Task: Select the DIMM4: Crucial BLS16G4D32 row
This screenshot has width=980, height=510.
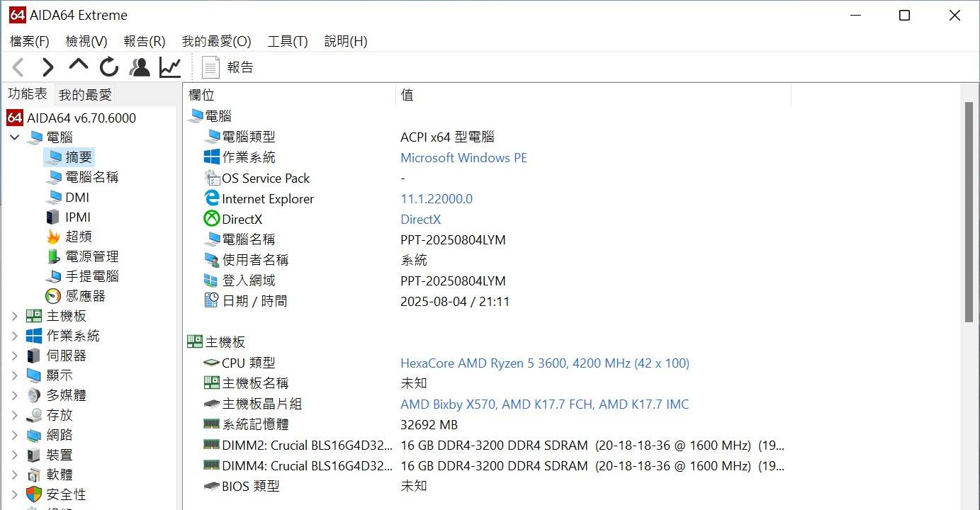Action: pyautogui.click(x=494, y=466)
